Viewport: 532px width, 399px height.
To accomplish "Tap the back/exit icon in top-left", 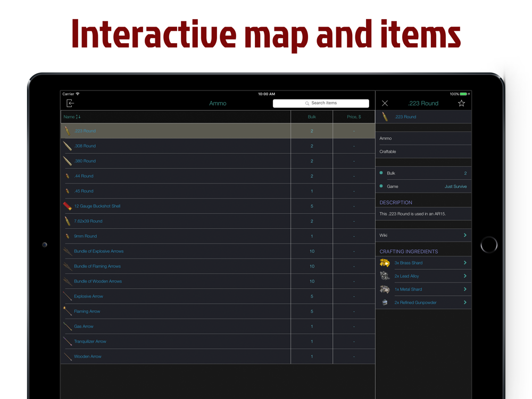I will [x=70, y=103].
